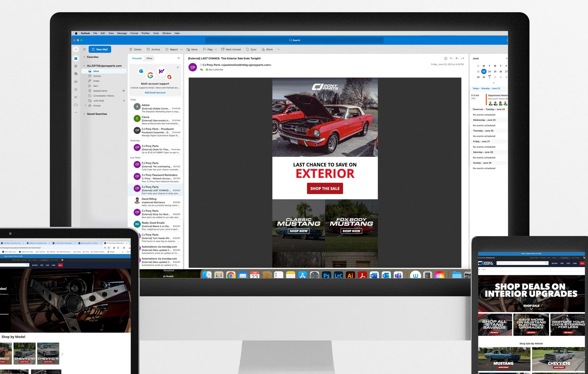Click the round plus button above mail icon

tap(76, 49)
